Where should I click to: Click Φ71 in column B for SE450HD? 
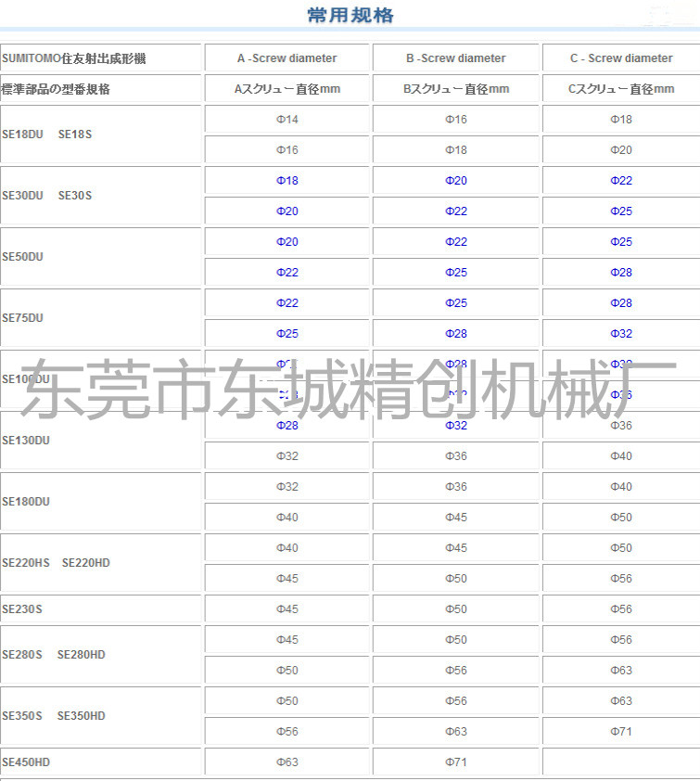[456, 762]
